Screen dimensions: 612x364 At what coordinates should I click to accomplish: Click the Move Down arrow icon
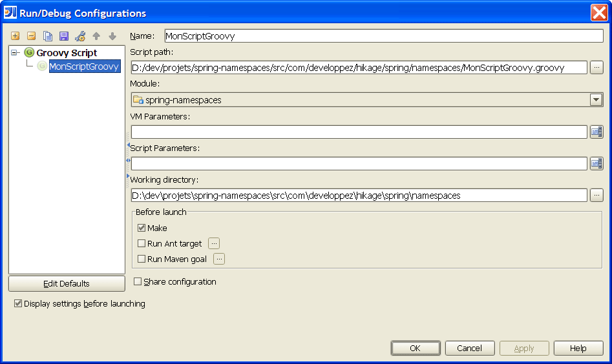pos(112,36)
